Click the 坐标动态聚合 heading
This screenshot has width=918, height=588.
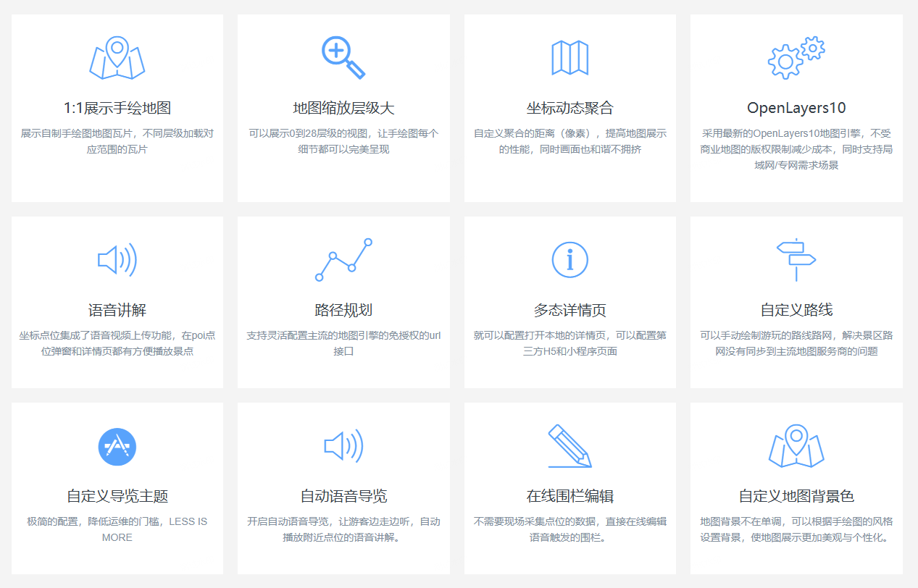point(569,109)
